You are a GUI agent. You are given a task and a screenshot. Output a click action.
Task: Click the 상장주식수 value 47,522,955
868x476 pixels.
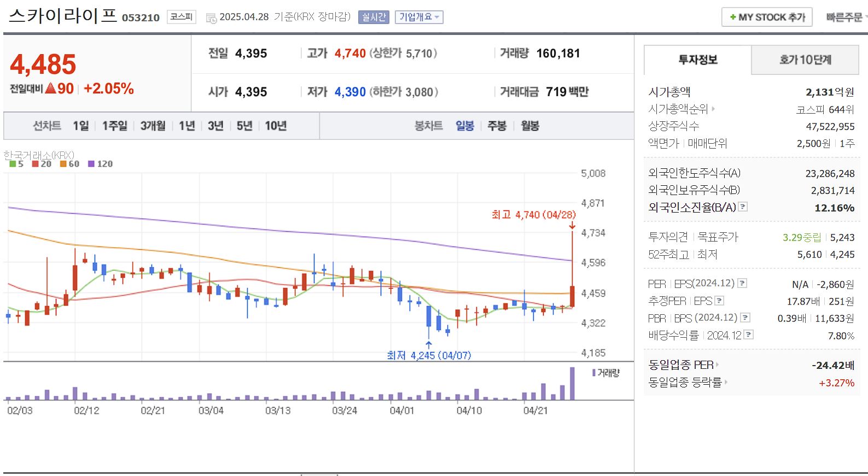(x=830, y=127)
